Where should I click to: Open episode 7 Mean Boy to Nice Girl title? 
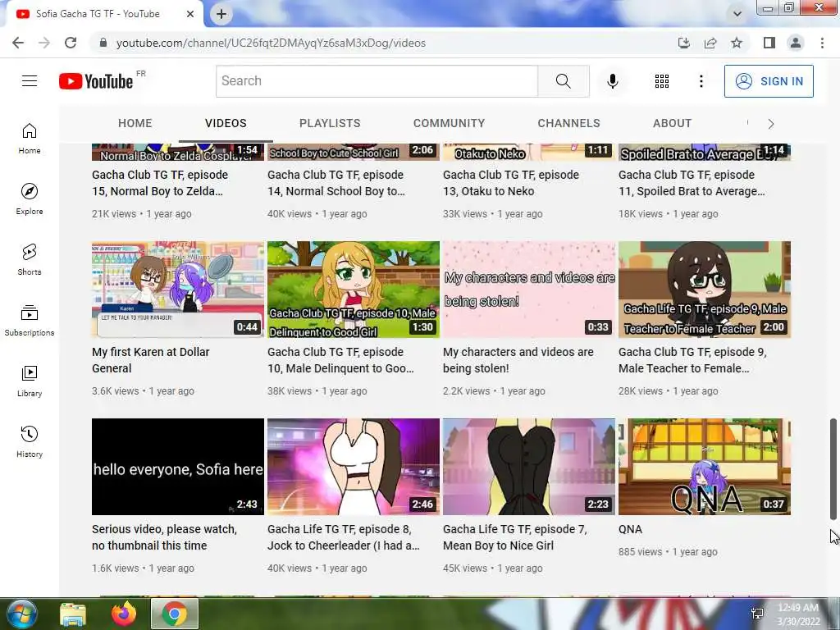[515, 537]
